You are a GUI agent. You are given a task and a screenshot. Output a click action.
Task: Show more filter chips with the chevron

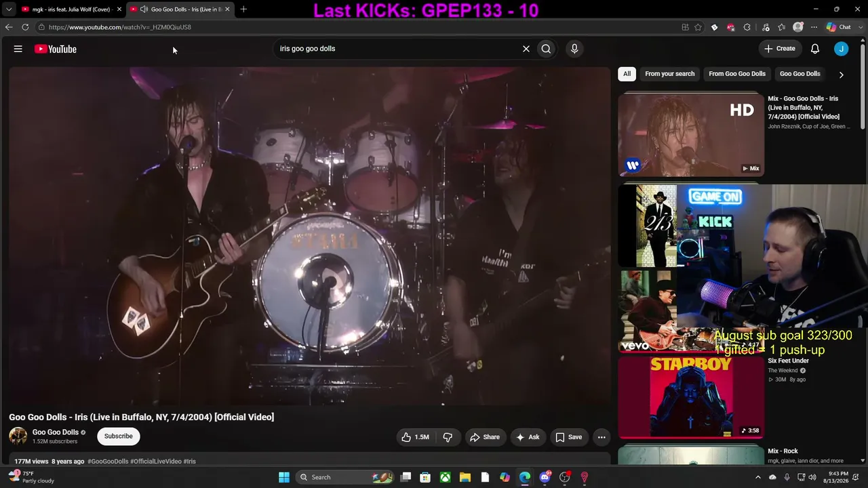[x=841, y=75]
